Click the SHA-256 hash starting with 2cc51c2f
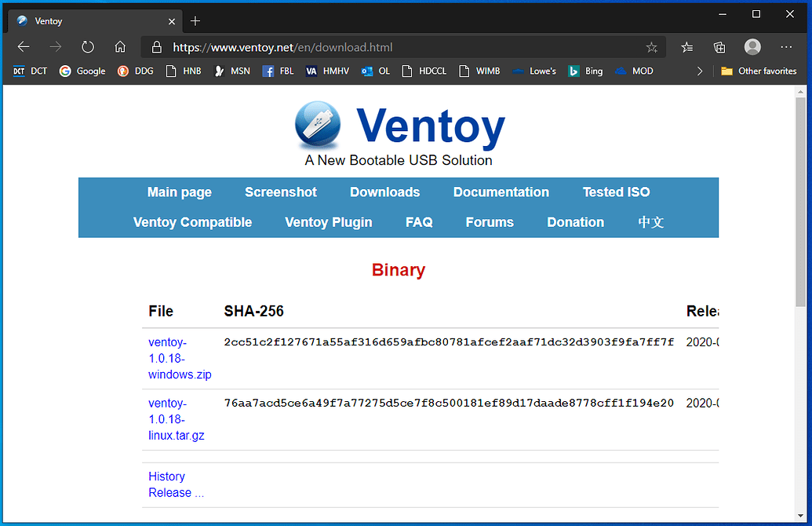 (x=449, y=342)
